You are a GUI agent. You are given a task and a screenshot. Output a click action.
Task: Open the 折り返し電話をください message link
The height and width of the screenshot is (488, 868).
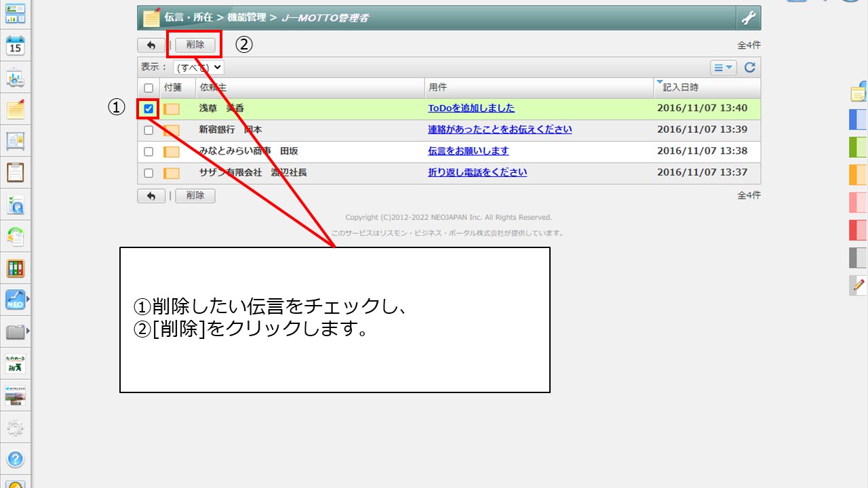[x=477, y=172]
